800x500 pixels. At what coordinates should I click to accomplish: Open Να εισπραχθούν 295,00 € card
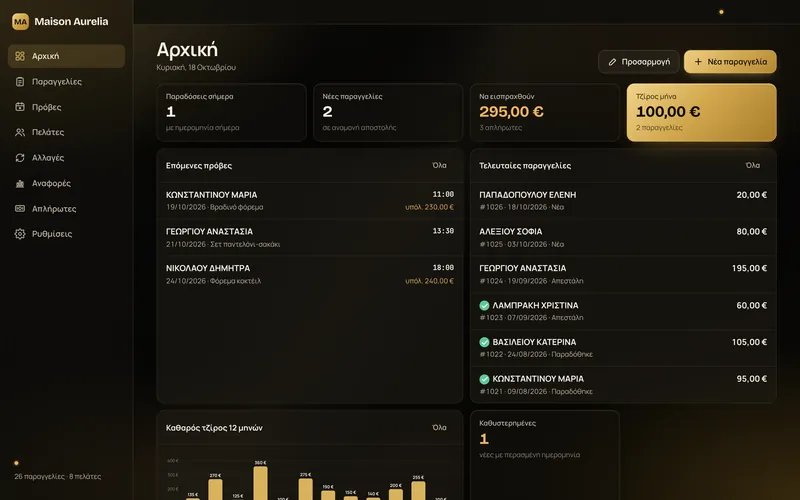coord(545,112)
